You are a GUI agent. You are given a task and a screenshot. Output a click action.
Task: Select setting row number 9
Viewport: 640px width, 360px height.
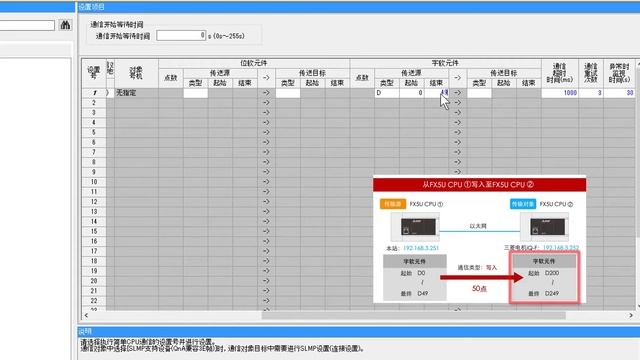click(94, 172)
